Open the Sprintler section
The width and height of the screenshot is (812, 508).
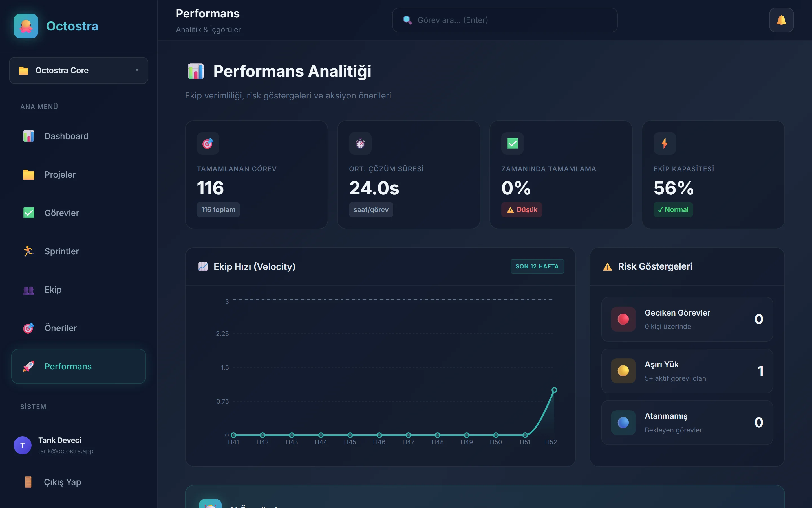78,251
